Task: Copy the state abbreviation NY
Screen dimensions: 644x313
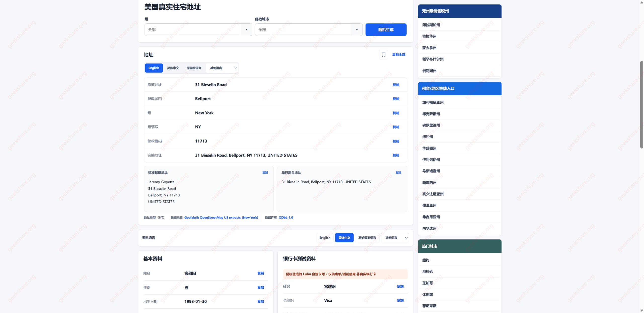Action: coord(396,127)
